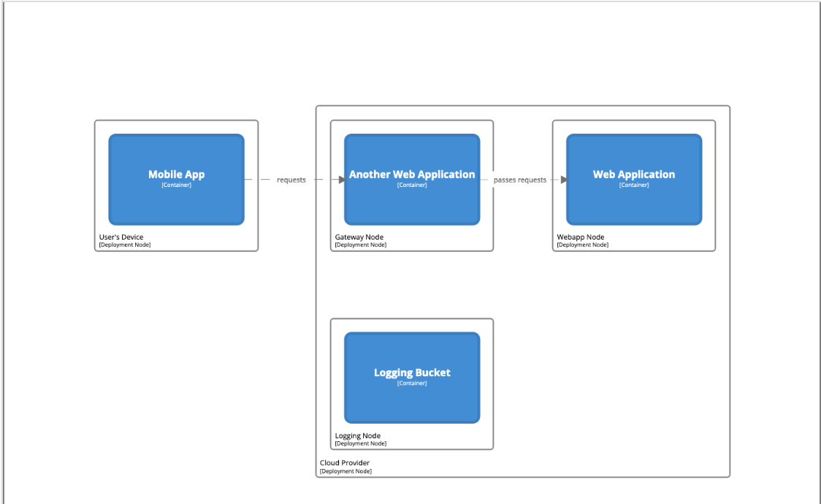Click the requests relationship label
This screenshot has height=504, width=821.
pyautogui.click(x=291, y=180)
